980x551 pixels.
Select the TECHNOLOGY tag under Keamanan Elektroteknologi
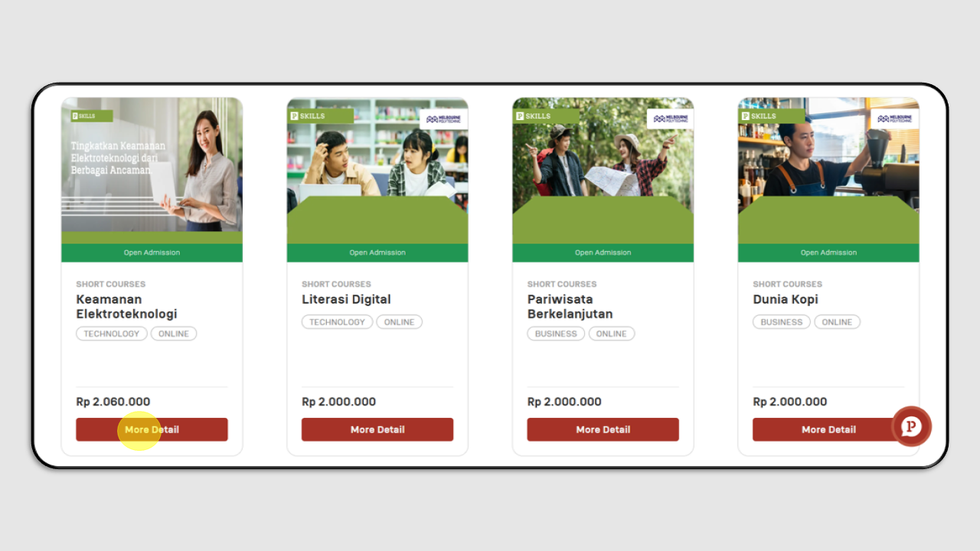pyautogui.click(x=112, y=334)
